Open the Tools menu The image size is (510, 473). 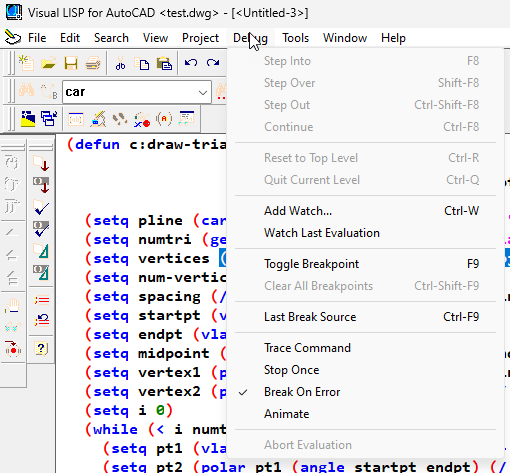pos(295,38)
